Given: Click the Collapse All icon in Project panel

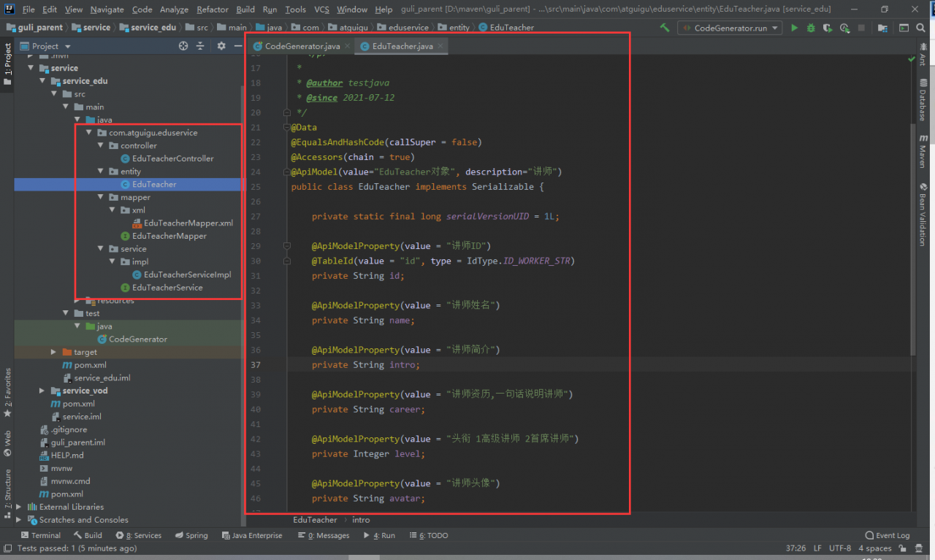Looking at the screenshot, I should click(201, 46).
